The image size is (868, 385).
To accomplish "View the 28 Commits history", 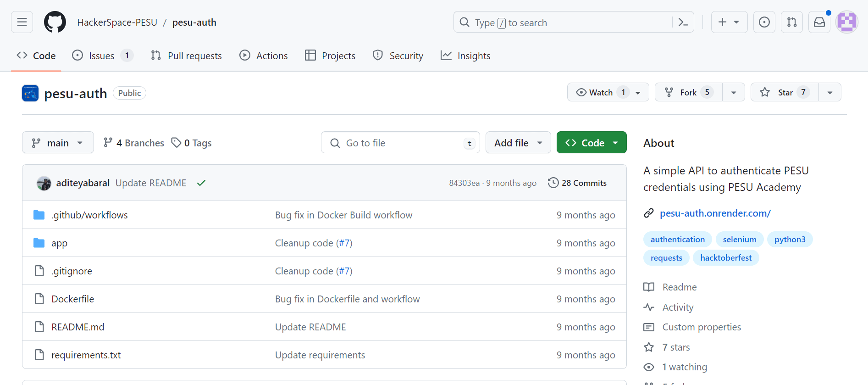I will [577, 183].
